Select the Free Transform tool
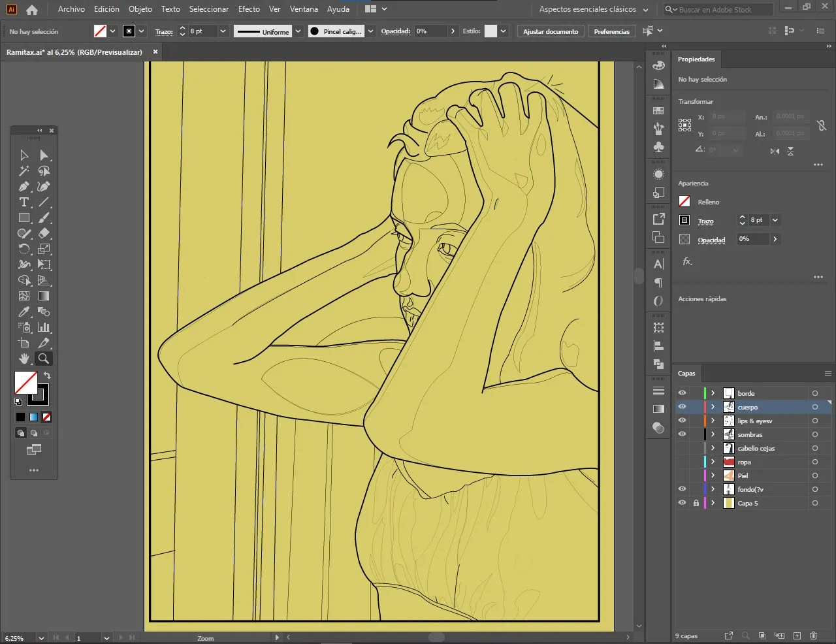This screenshot has width=836, height=644. pyautogui.click(x=44, y=265)
